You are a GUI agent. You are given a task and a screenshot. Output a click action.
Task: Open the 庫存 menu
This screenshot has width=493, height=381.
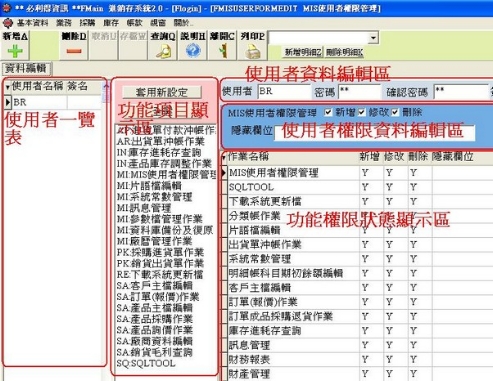click(111, 23)
